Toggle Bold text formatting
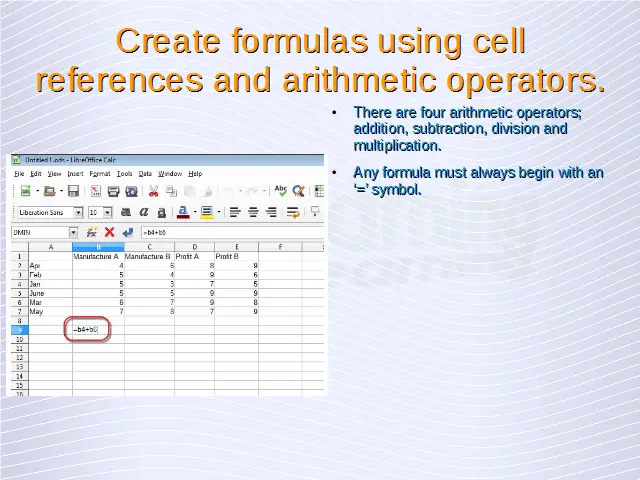Image resolution: width=640 pixels, height=480 pixels. pos(128,212)
